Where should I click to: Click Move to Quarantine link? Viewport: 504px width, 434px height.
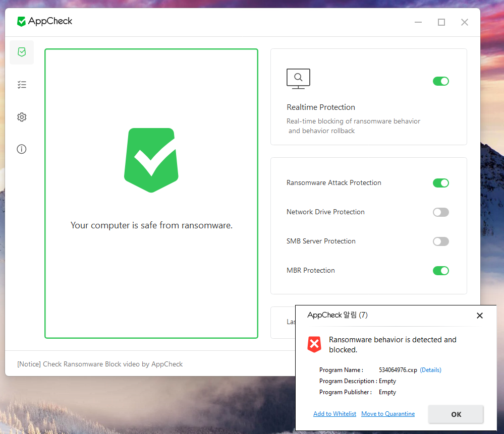pyautogui.click(x=388, y=414)
